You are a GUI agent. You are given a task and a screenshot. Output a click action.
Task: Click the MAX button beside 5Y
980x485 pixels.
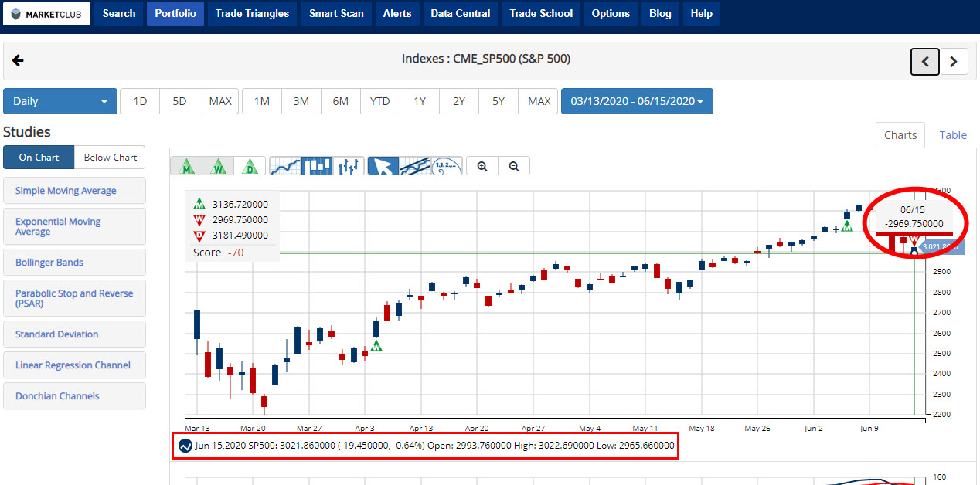539,101
